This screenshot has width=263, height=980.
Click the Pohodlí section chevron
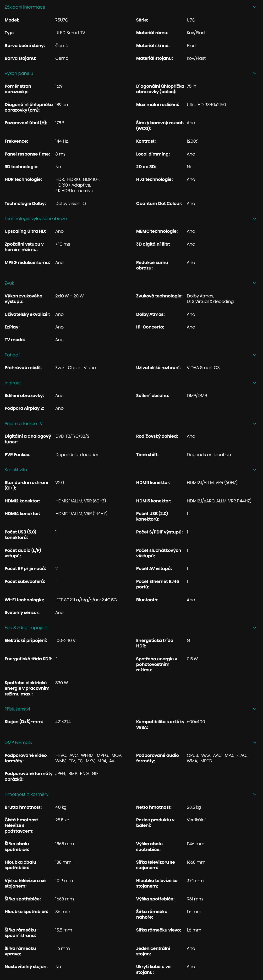(x=255, y=355)
